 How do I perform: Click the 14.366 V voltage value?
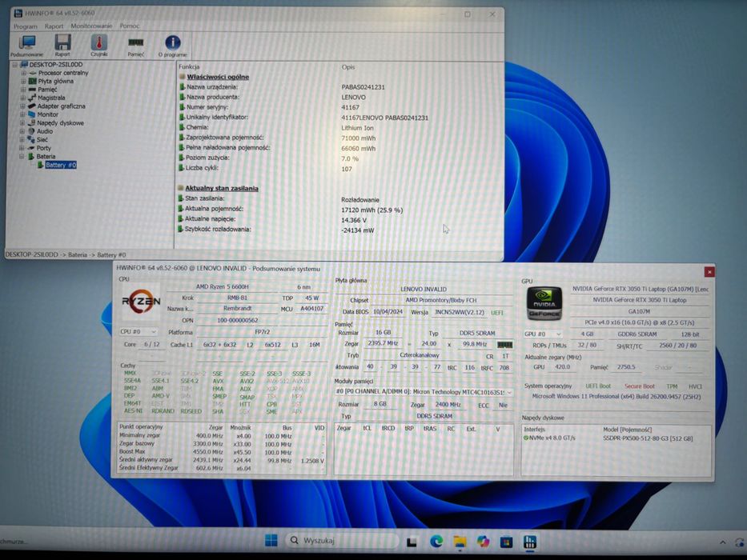click(x=354, y=221)
